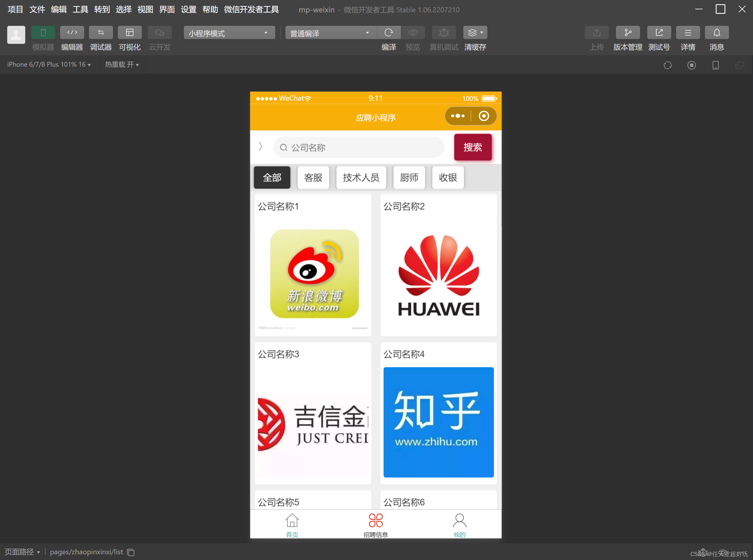
Task: Open the 选择 menu
Action: [124, 10]
